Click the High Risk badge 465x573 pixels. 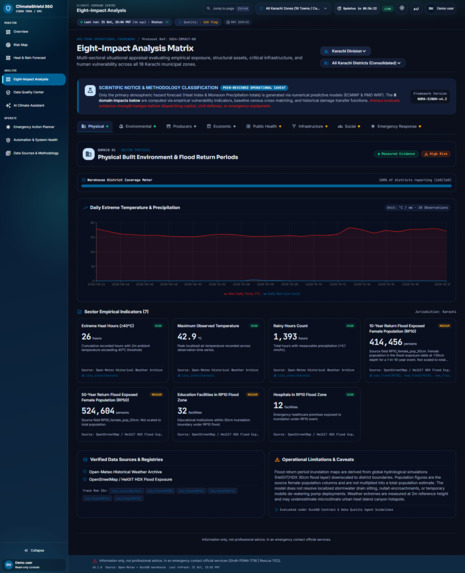coord(436,154)
